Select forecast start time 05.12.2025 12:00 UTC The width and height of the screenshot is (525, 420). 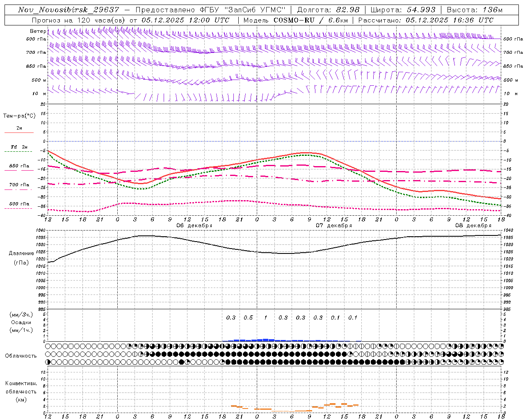click(185, 20)
